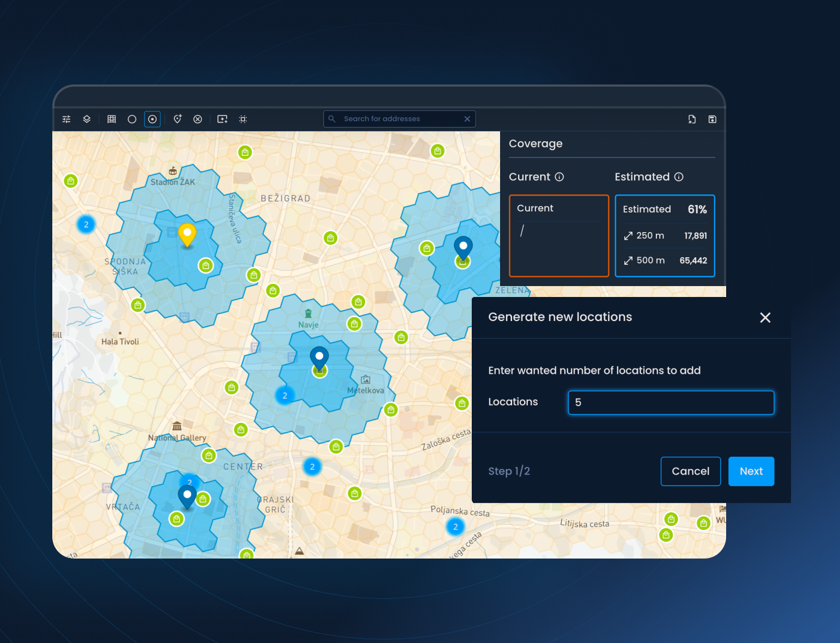The width and height of the screenshot is (840, 643).
Task: Open the add frame selection tool
Action: pos(222,119)
